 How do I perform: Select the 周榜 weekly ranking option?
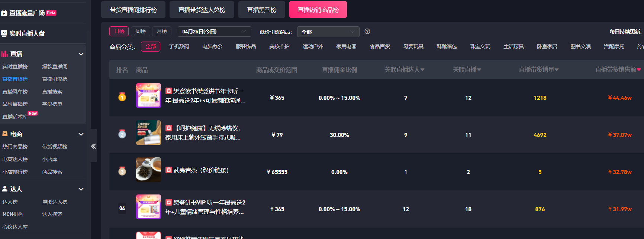click(x=141, y=32)
